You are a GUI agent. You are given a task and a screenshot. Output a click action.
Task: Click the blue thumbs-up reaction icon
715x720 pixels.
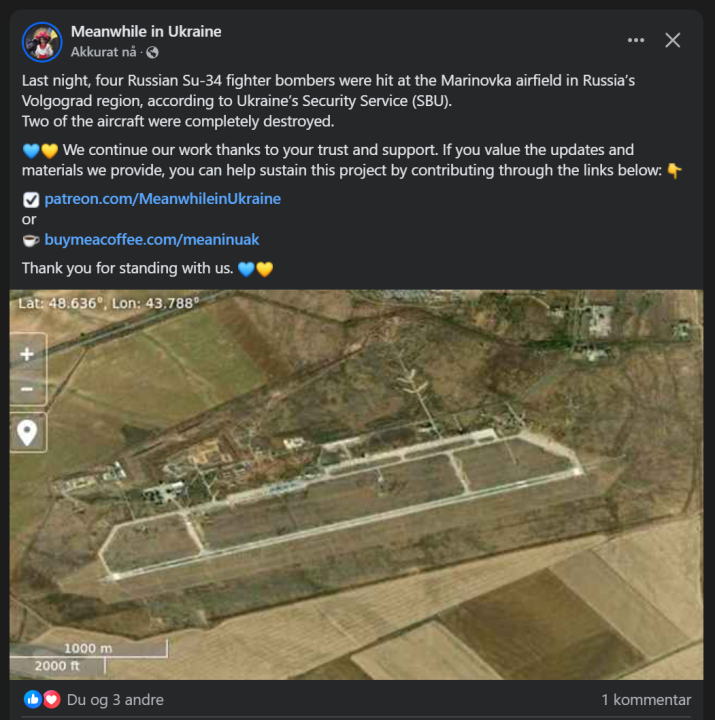pyautogui.click(x=32, y=700)
